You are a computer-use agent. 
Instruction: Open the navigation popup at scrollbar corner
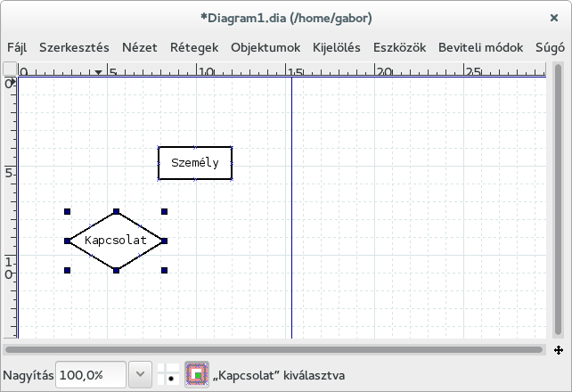click(x=558, y=350)
